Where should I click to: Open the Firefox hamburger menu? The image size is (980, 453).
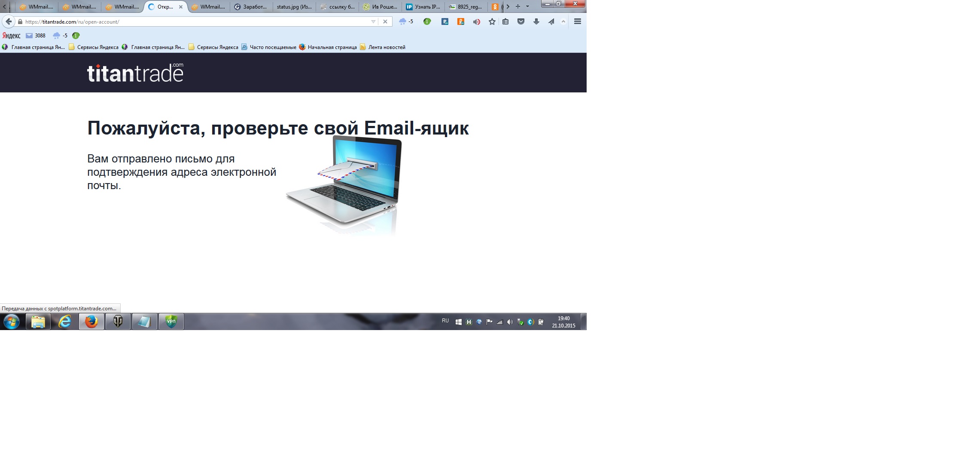click(x=578, y=21)
